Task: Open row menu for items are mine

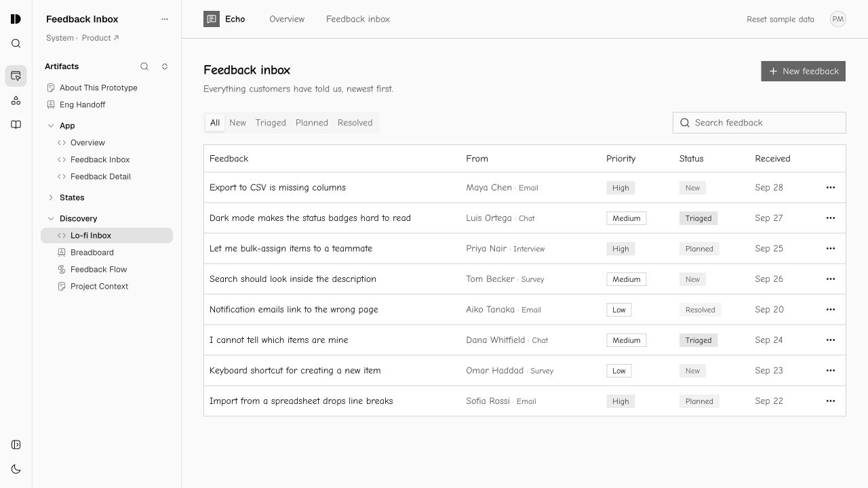Action: click(x=831, y=340)
